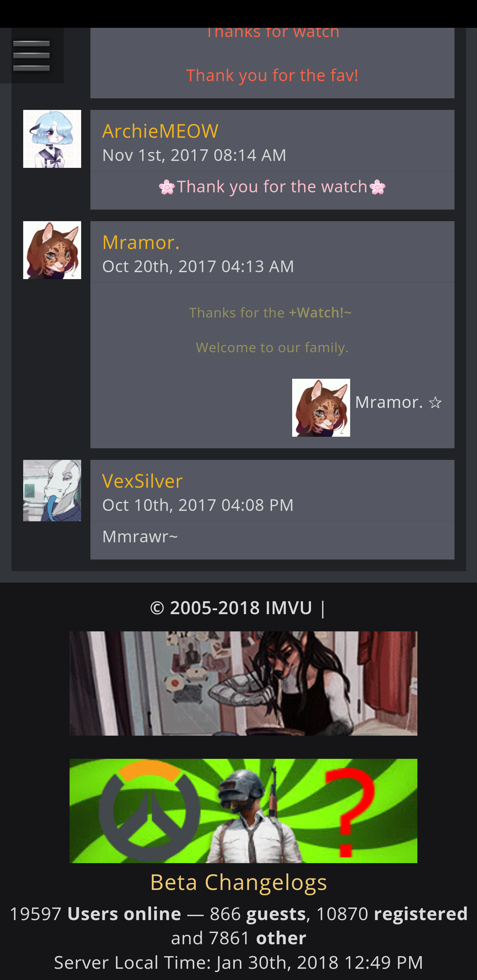
Task: Click the right sakura flower emoji
Action: coord(377,187)
